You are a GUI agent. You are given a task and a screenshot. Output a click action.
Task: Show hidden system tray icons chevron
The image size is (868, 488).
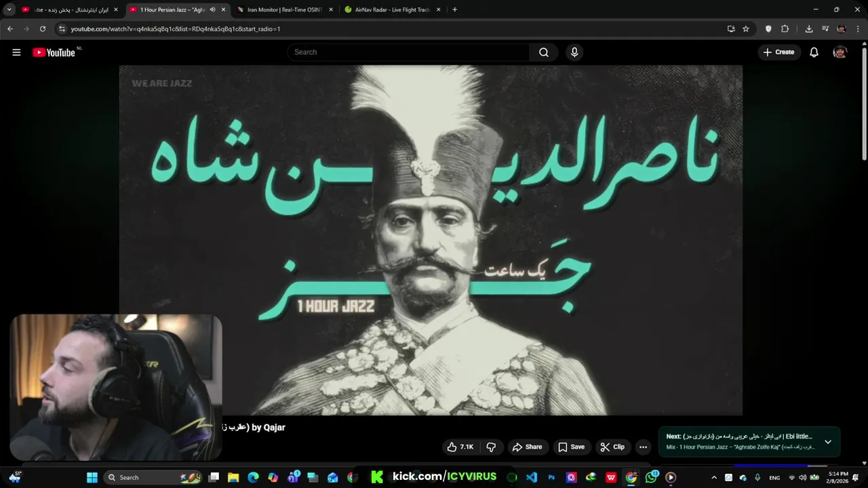(714, 477)
